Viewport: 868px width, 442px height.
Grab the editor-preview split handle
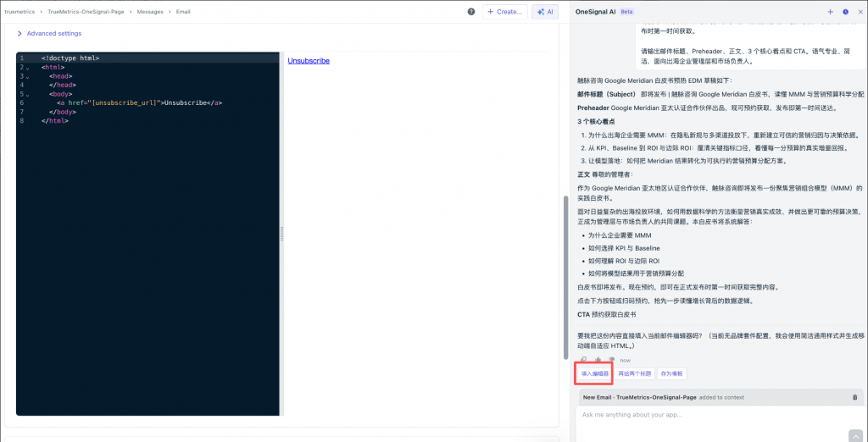(x=281, y=234)
